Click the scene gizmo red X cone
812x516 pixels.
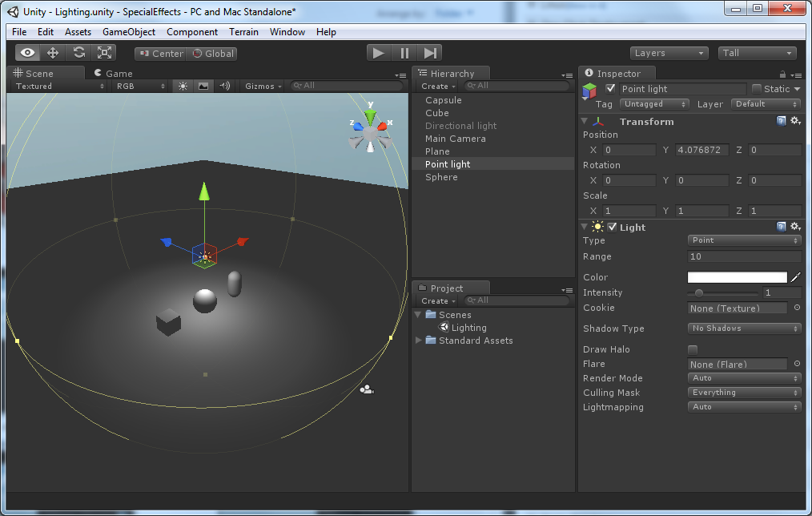point(382,126)
